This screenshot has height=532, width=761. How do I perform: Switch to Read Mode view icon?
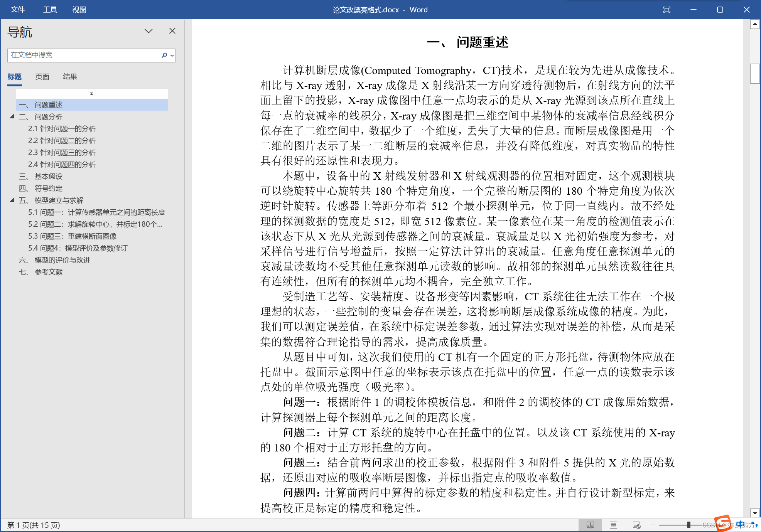coord(590,525)
